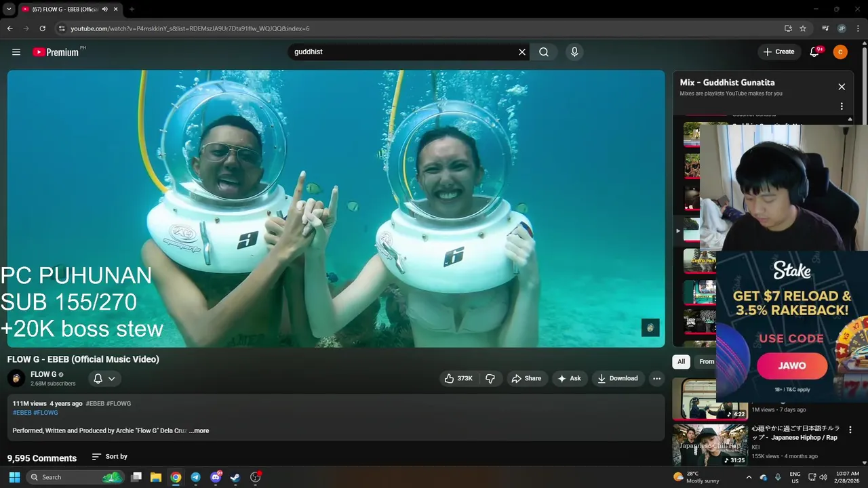
Task: Open the Create menu
Action: (x=778, y=52)
